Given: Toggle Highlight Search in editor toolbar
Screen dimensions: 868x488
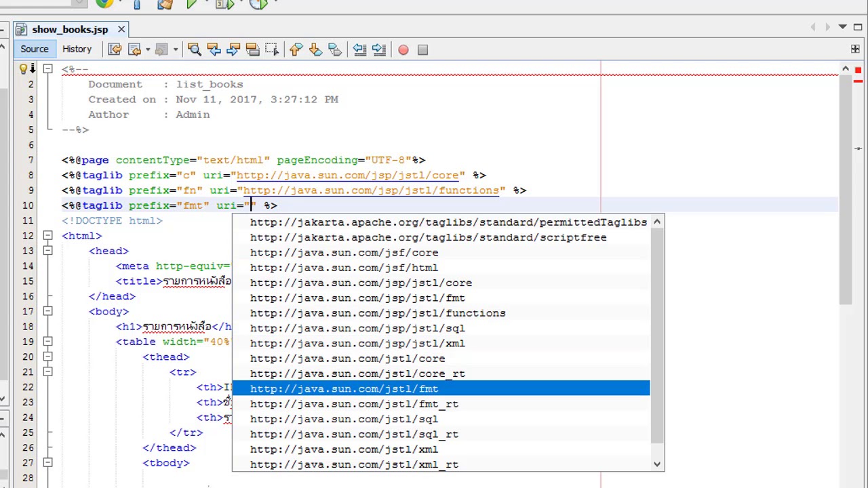Looking at the screenshot, I should pyautogui.click(x=252, y=49).
